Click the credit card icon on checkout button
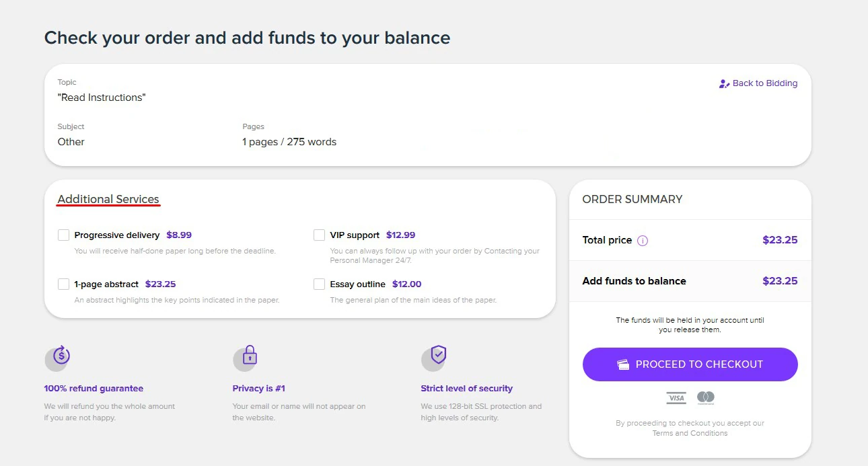The width and height of the screenshot is (868, 466). (623, 364)
